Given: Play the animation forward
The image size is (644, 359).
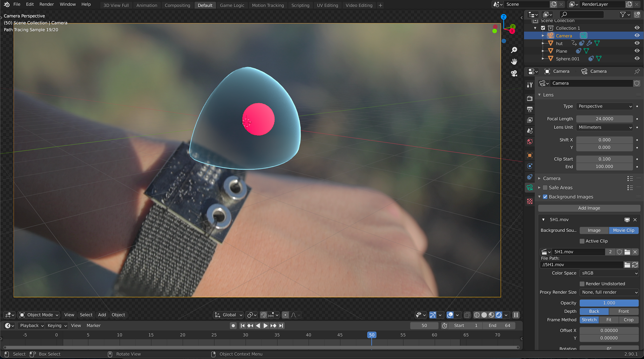Looking at the screenshot, I should coord(265,325).
